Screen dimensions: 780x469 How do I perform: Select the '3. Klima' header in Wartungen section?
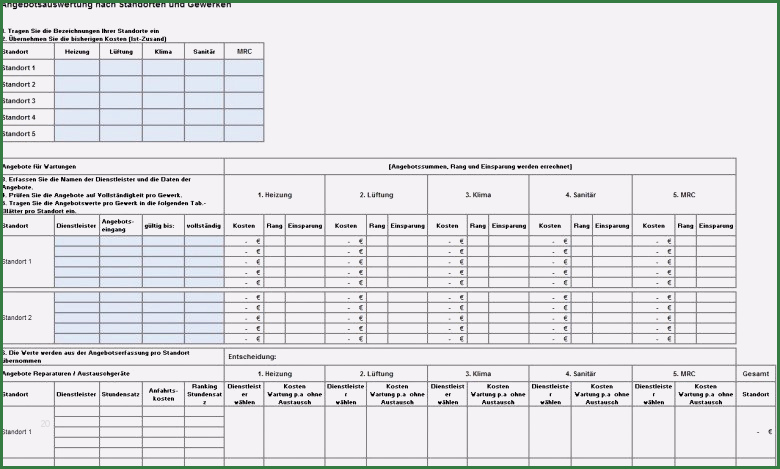479,194
